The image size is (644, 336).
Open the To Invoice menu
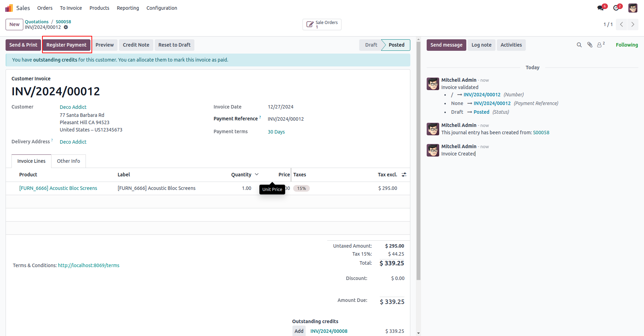[x=71, y=8]
